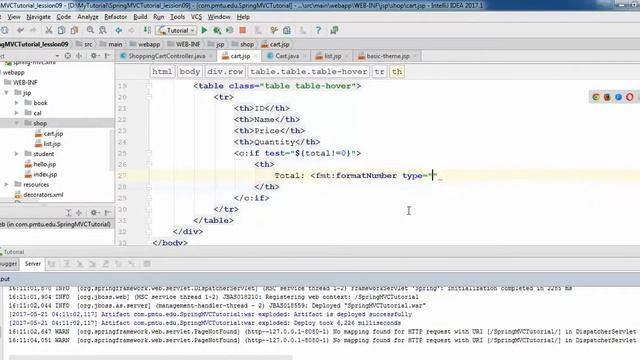
Task: Click webapp in navigation breadcrumb bar
Action: [x=145, y=44]
